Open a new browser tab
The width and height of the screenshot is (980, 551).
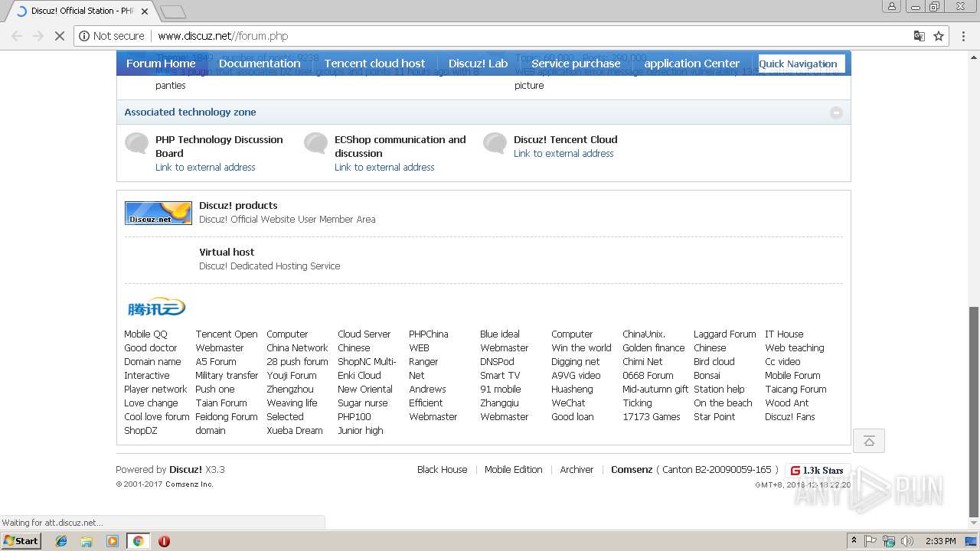pyautogui.click(x=173, y=11)
